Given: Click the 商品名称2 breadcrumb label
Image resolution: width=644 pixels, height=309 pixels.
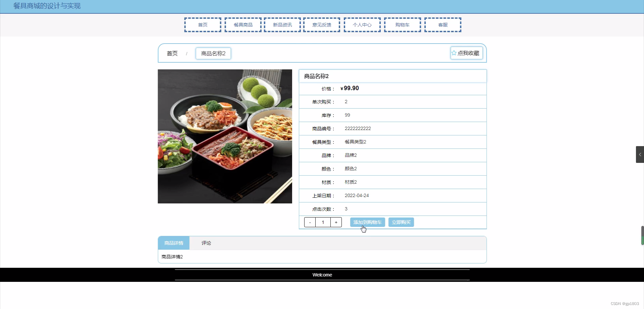Looking at the screenshot, I should click(x=213, y=53).
